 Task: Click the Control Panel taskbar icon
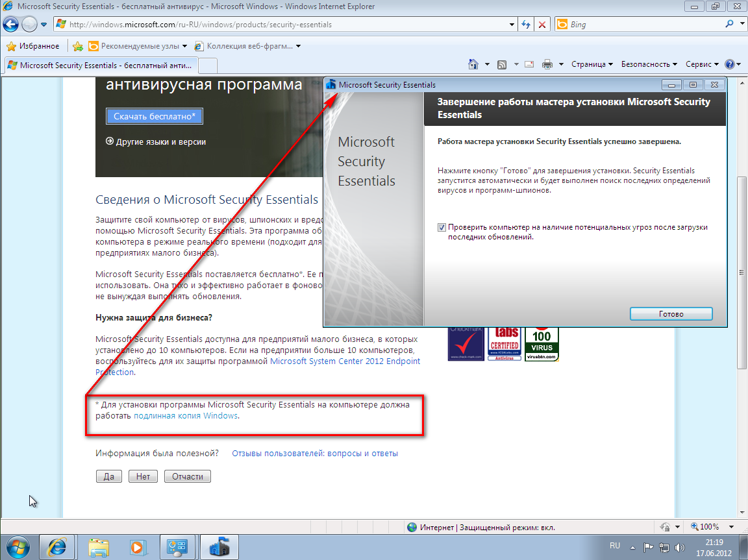pos(178,547)
